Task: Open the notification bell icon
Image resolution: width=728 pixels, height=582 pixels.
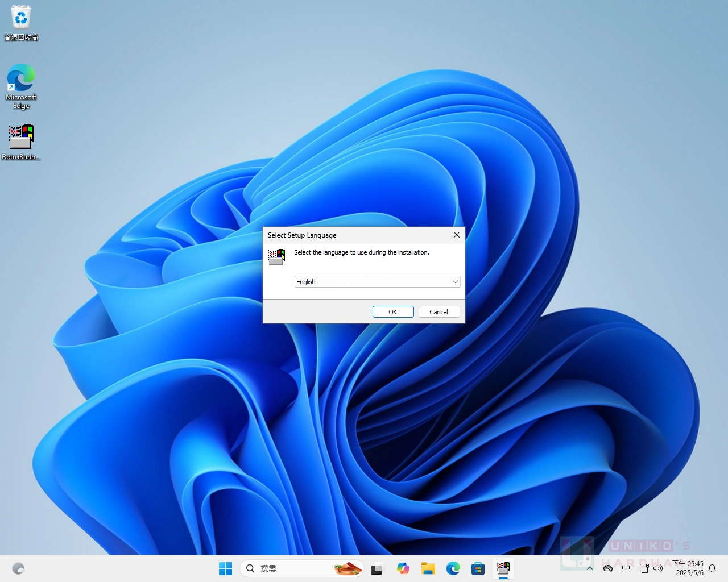Action: pos(712,568)
